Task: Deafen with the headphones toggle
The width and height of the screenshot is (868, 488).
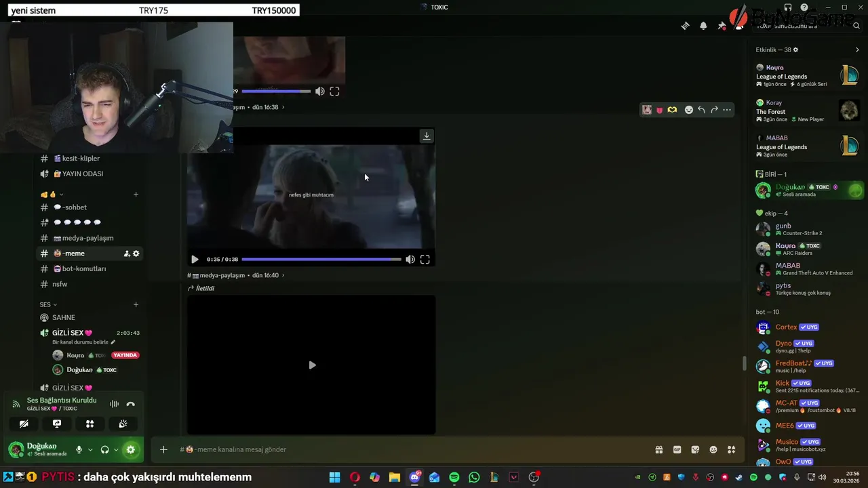Action: pos(104,449)
